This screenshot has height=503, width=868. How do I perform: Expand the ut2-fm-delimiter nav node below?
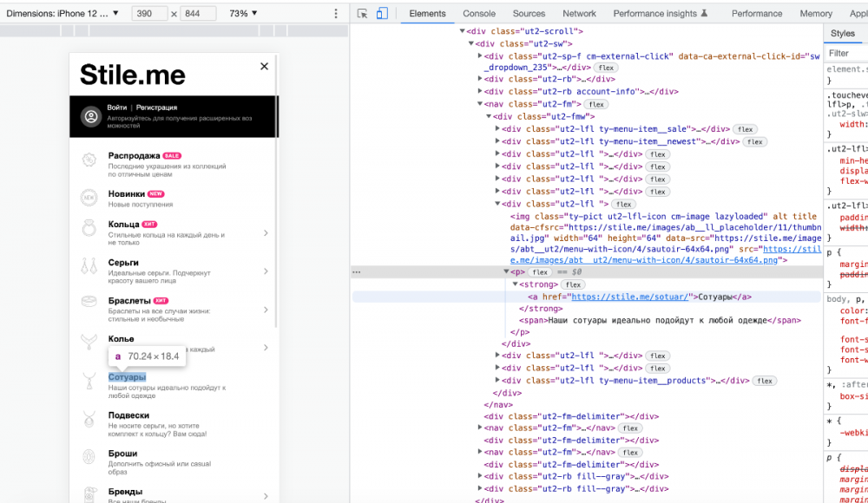pyautogui.click(x=480, y=428)
